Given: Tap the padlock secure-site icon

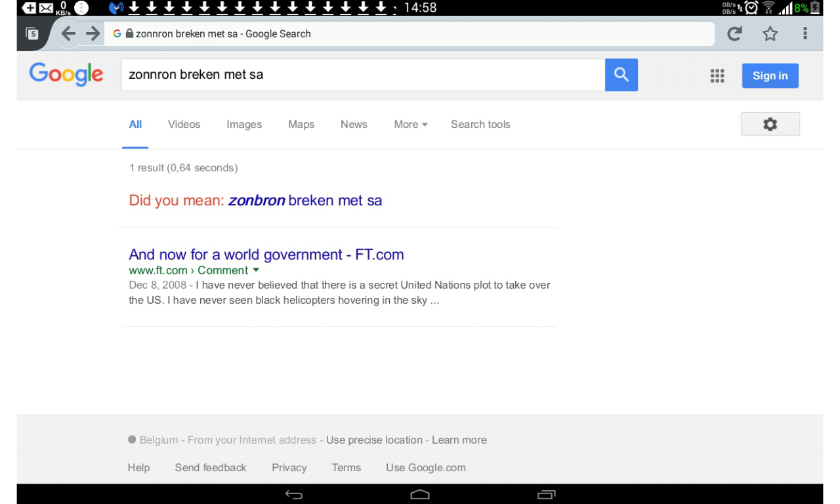Looking at the screenshot, I should [x=129, y=33].
